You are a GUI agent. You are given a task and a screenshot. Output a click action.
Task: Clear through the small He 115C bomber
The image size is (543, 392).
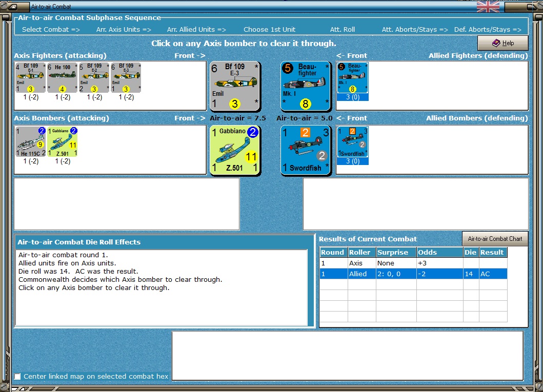click(x=30, y=141)
